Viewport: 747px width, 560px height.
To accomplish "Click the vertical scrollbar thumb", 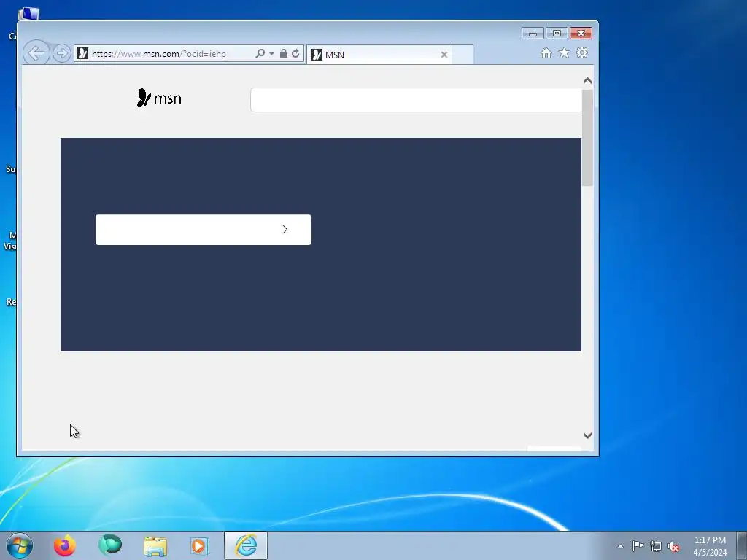I will (x=587, y=137).
